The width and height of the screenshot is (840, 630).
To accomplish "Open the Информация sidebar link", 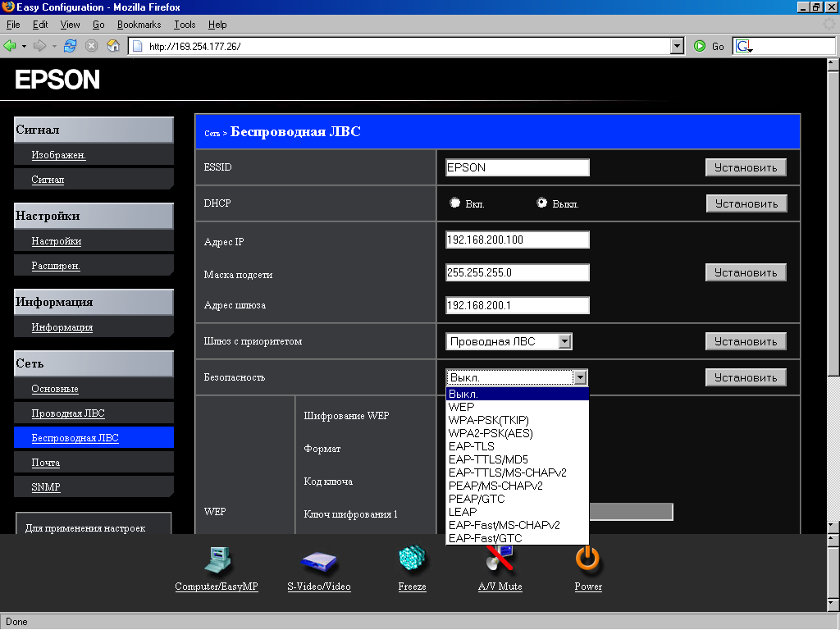I will coord(62,327).
